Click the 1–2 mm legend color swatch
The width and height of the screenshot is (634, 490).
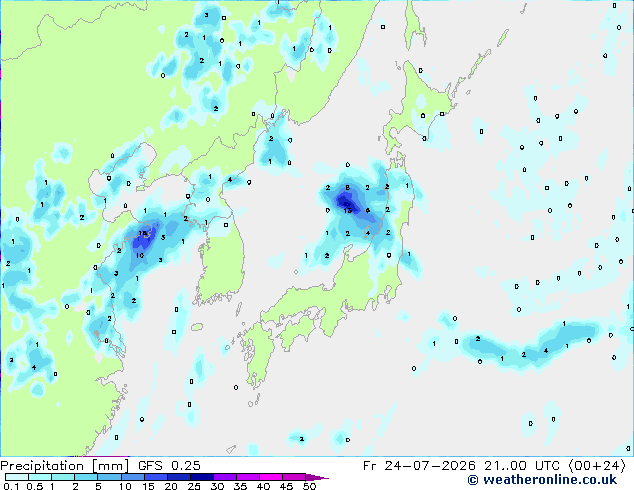pos(63,477)
